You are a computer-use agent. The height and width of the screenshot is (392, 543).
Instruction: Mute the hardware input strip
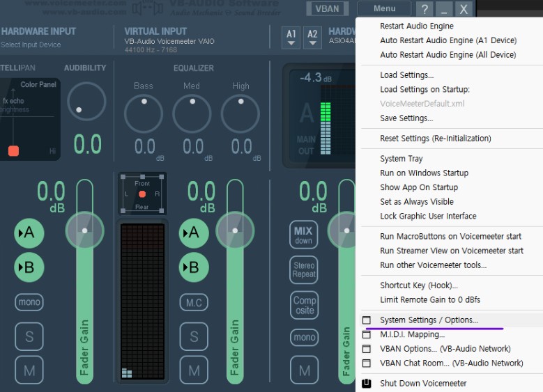(x=29, y=370)
